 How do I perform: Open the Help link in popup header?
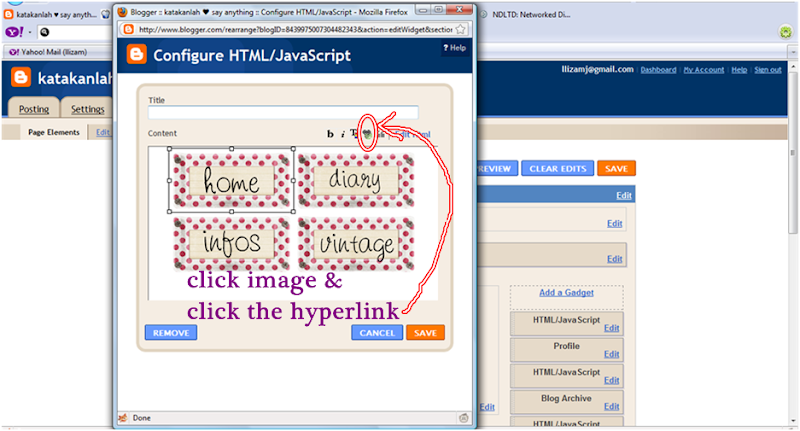(454, 47)
